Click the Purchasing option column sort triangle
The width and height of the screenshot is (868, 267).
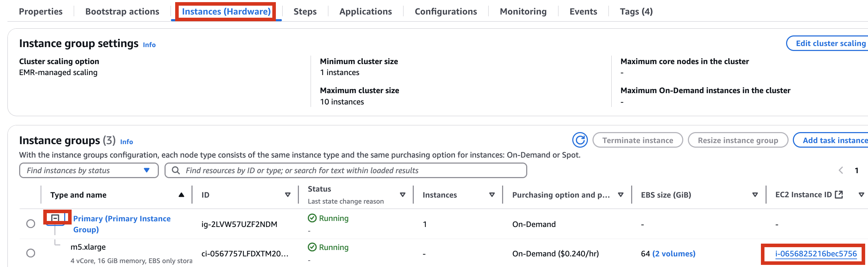(x=621, y=195)
